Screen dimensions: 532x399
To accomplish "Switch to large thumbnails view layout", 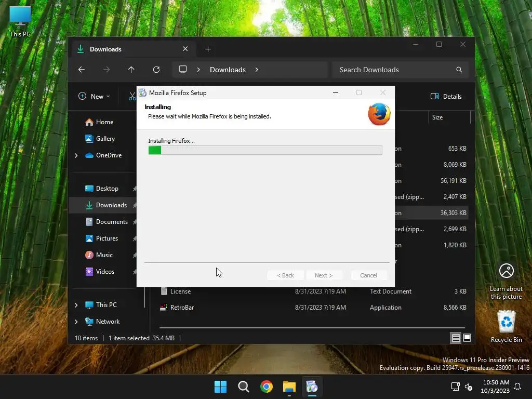I will tap(467, 338).
